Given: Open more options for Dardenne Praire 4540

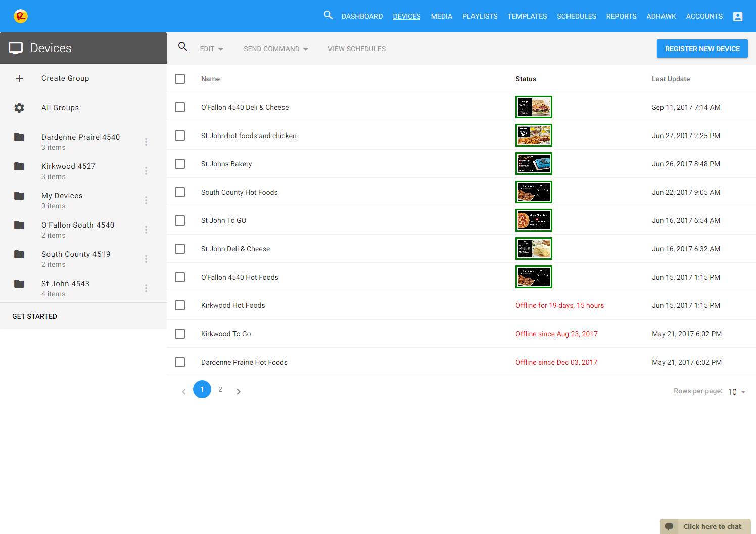Looking at the screenshot, I should 146,142.
